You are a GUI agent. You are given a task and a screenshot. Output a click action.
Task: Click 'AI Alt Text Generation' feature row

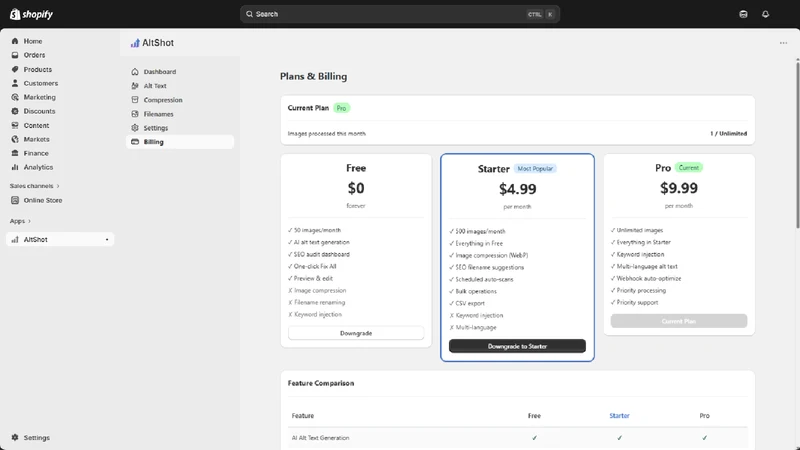pyautogui.click(x=517, y=438)
